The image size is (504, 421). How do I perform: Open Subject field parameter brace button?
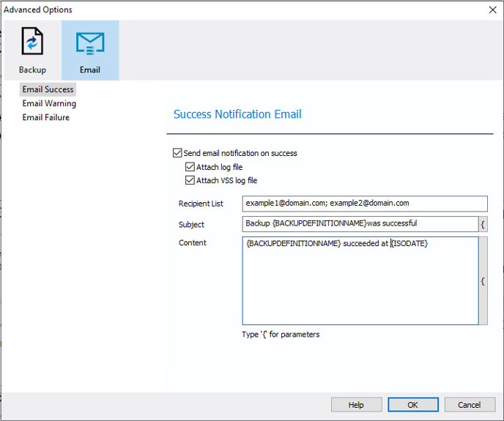click(x=483, y=224)
